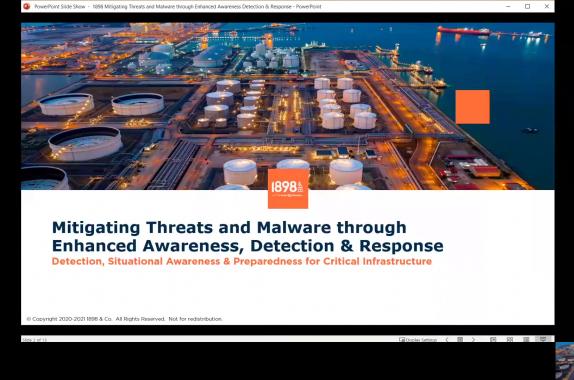Image resolution: width=574 pixels, height=380 pixels.
Task: Open Display Settings in the status bar
Action: tap(418, 340)
